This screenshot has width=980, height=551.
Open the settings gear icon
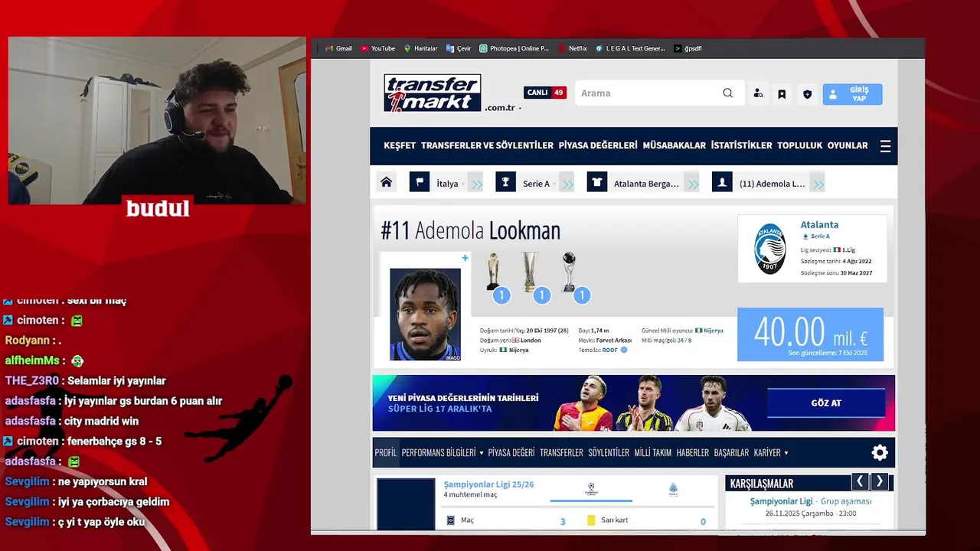coord(880,452)
